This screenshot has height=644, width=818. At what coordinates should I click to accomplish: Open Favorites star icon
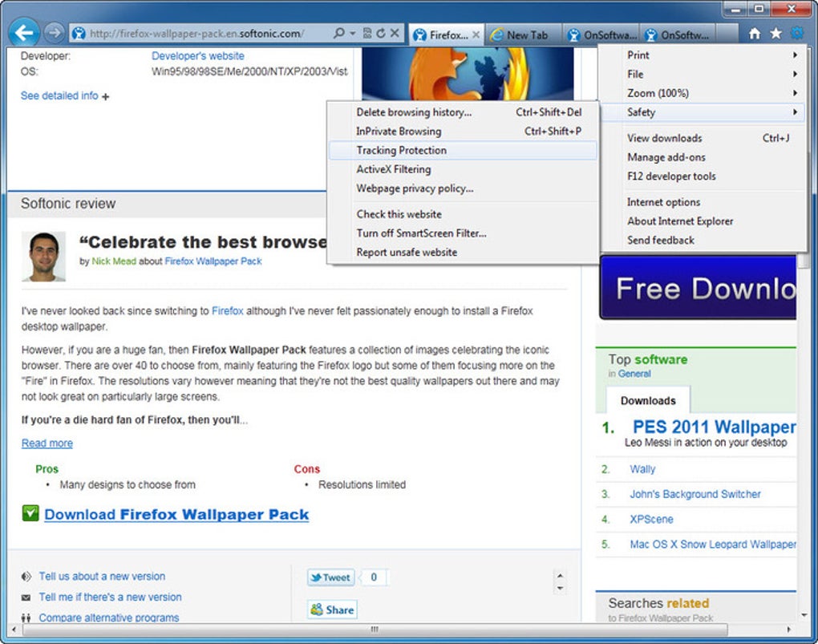coord(775,34)
